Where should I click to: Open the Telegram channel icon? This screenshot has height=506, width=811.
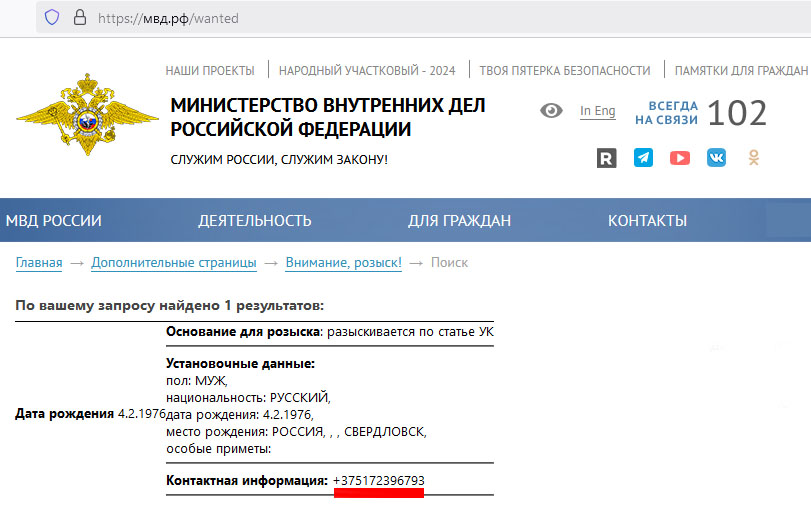[643, 157]
